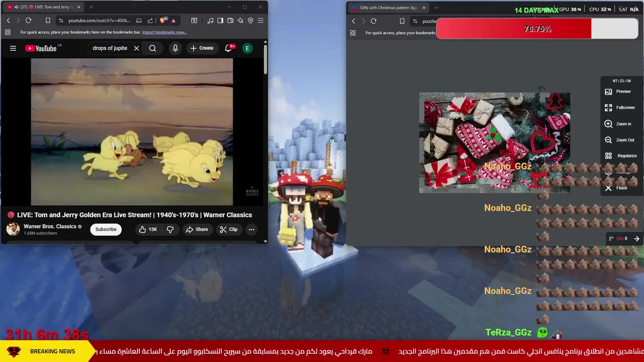Click Import bookmarks now link

point(164,32)
